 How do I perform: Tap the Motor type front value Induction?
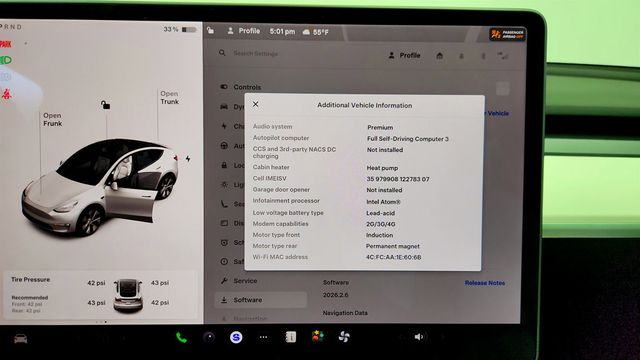[380, 235]
